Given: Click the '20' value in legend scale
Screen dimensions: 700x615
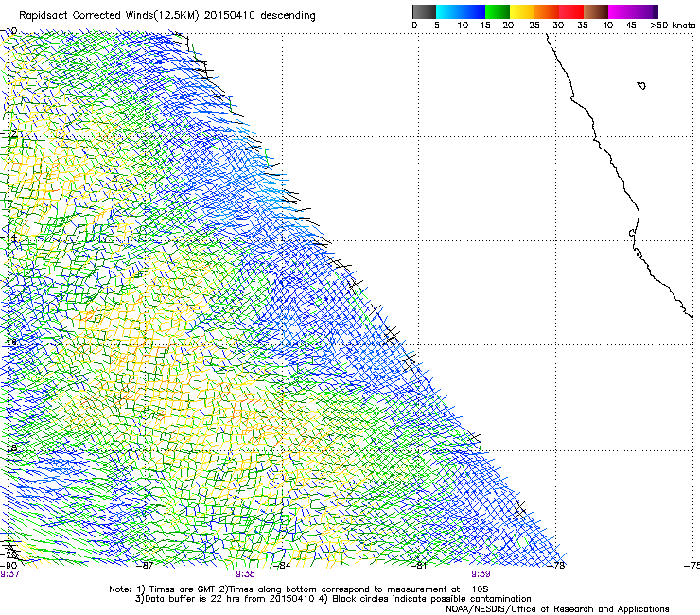Looking at the screenshot, I should tap(508, 26).
